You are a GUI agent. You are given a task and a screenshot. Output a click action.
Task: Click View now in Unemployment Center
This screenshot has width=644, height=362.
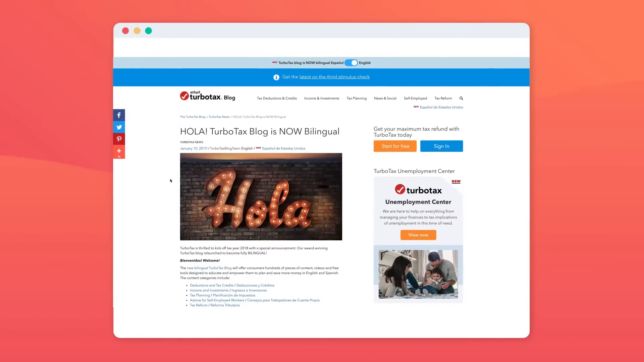coord(418,235)
